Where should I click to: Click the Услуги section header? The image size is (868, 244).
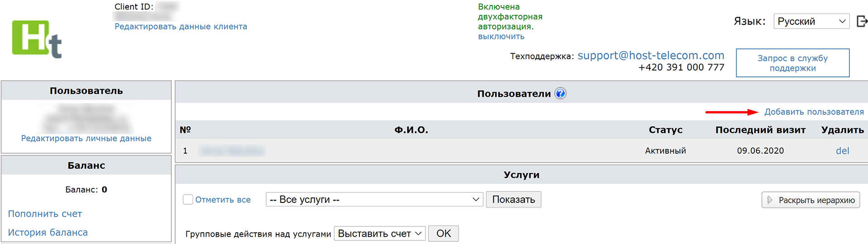click(x=522, y=175)
